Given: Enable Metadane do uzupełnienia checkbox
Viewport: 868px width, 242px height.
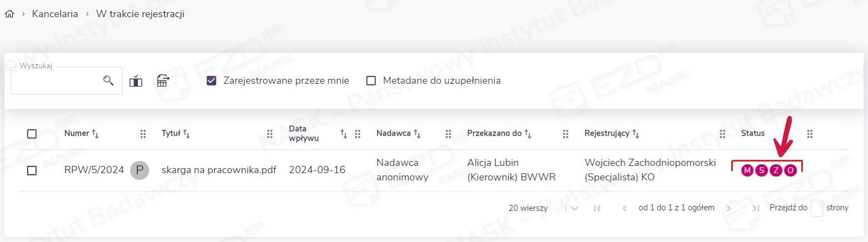Looking at the screenshot, I should 371,80.
